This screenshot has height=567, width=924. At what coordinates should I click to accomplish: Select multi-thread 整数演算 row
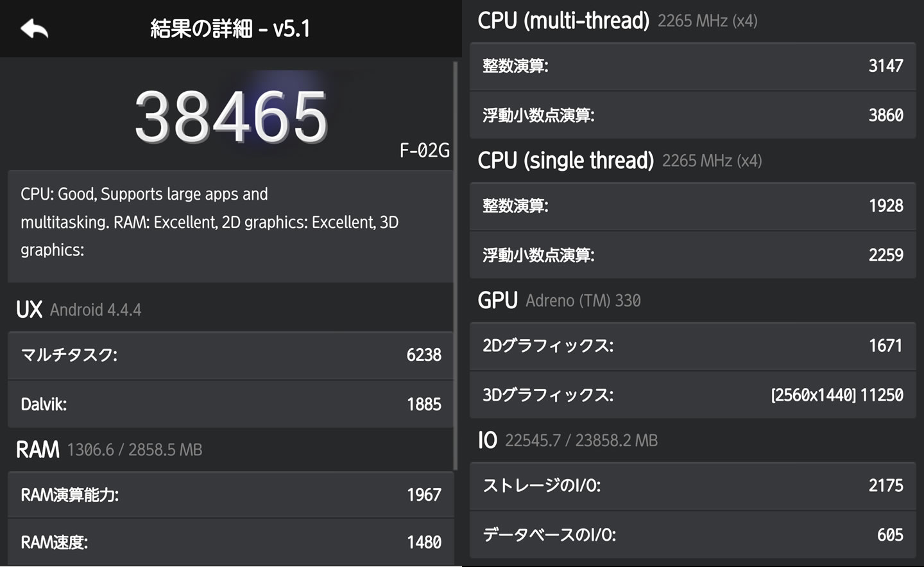693,66
